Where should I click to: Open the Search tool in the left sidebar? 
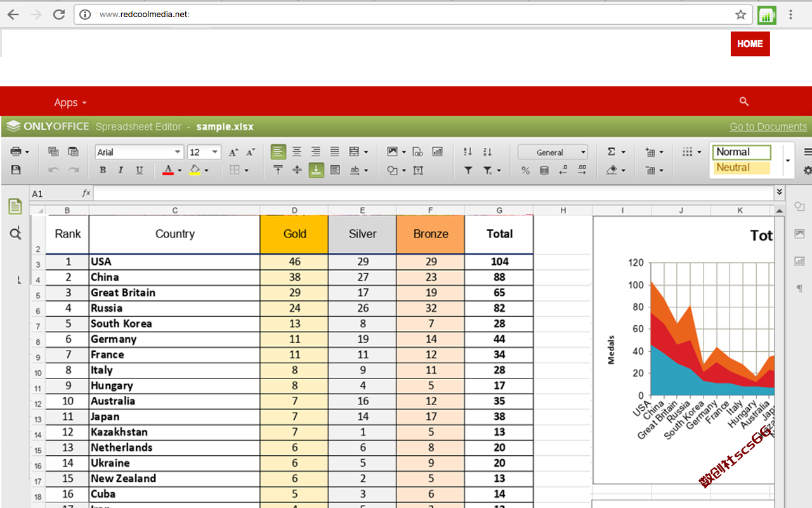15,234
